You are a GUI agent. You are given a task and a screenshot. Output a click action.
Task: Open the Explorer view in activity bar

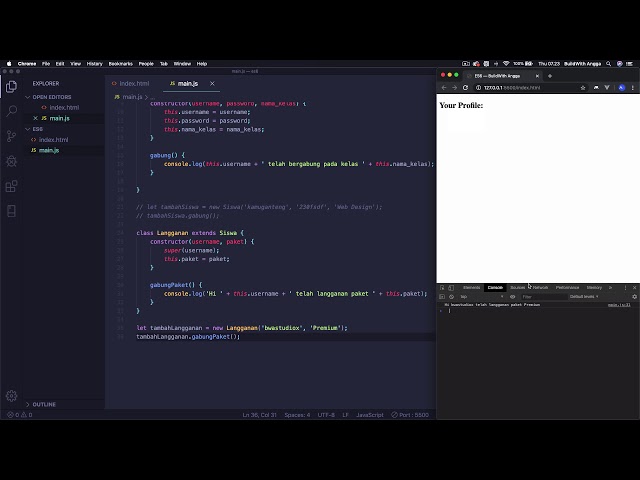coord(11,87)
